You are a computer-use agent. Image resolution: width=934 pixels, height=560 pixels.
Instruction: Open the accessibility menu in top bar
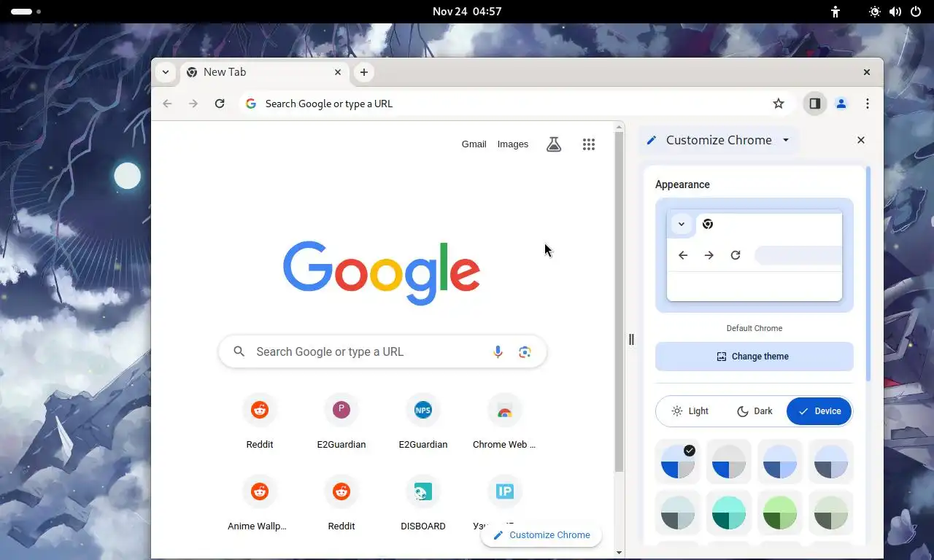click(x=835, y=12)
